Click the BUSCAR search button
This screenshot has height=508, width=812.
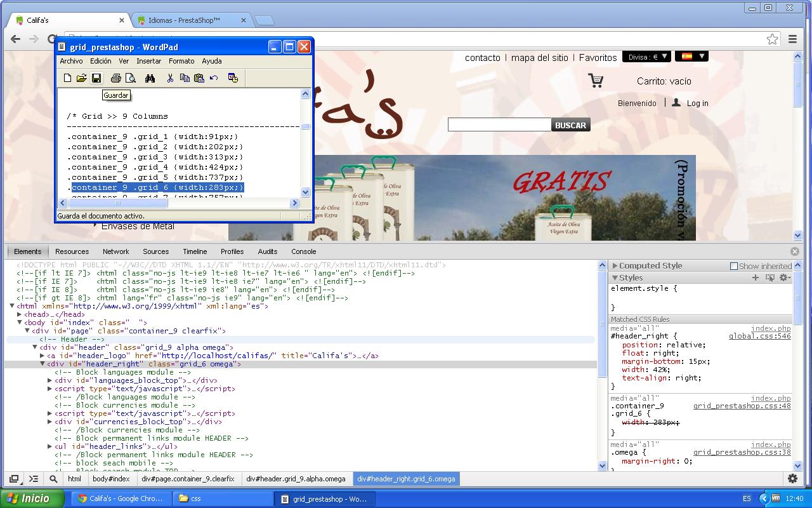pyautogui.click(x=570, y=125)
